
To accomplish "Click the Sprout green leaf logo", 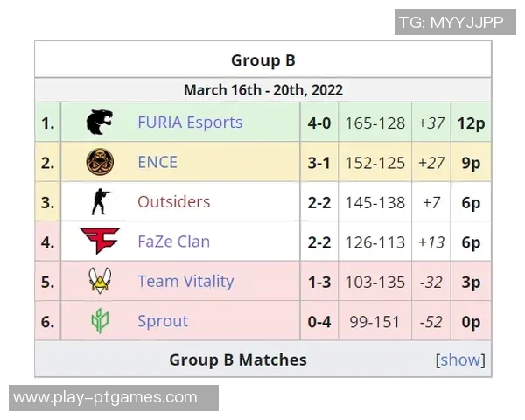I will [x=99, y=321].
